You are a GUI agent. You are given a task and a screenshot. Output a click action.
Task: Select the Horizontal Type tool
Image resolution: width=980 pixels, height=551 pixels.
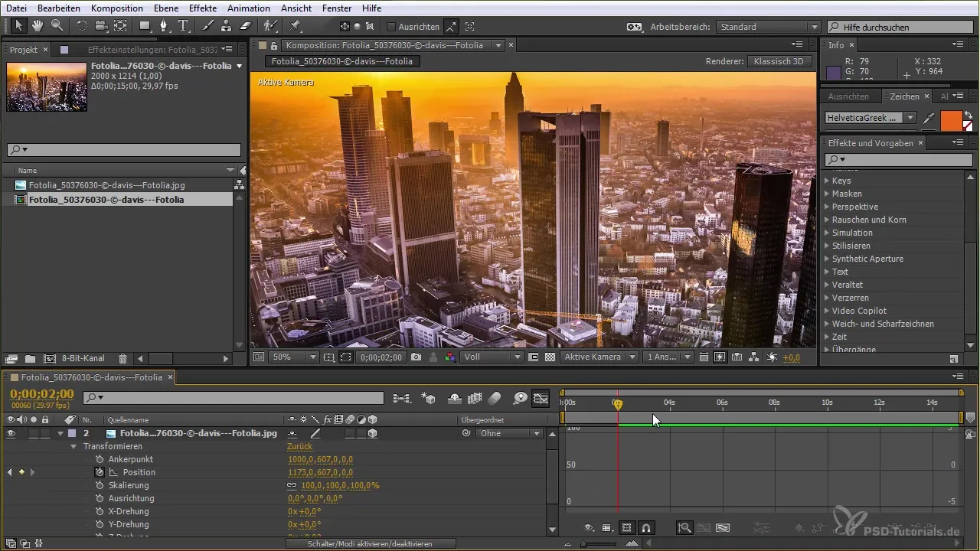pyautogui.click(x=183, y=25)
